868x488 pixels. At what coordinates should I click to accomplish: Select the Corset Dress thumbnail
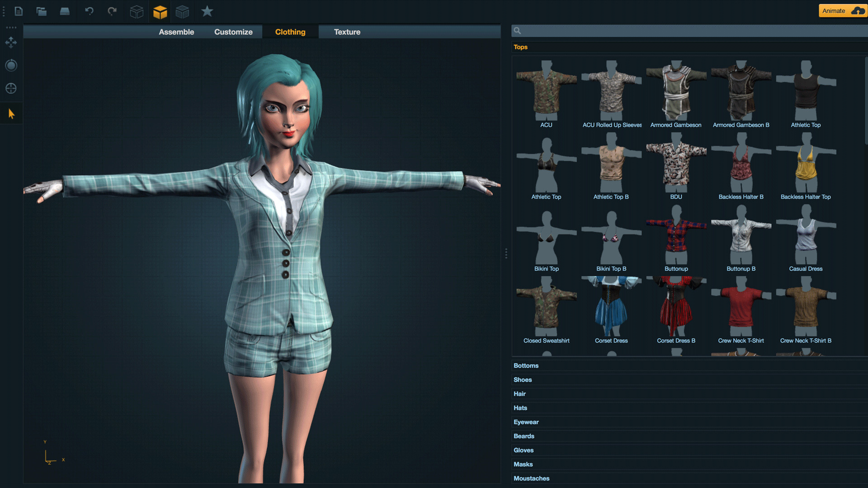611,307
